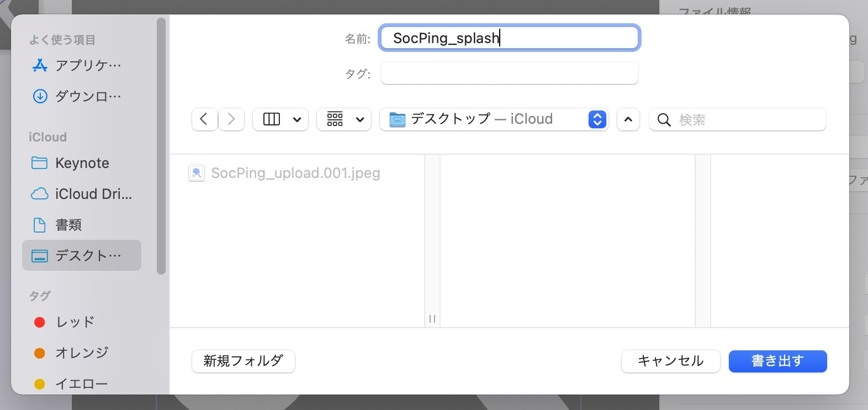Click the magnifying glass search icon
868x410 pixels.
(664, 120)
